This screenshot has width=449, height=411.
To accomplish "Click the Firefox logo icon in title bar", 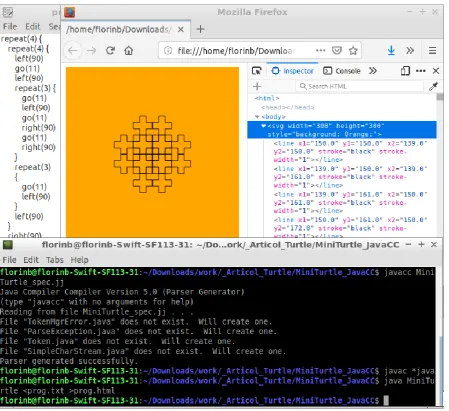I will point(69,12).
